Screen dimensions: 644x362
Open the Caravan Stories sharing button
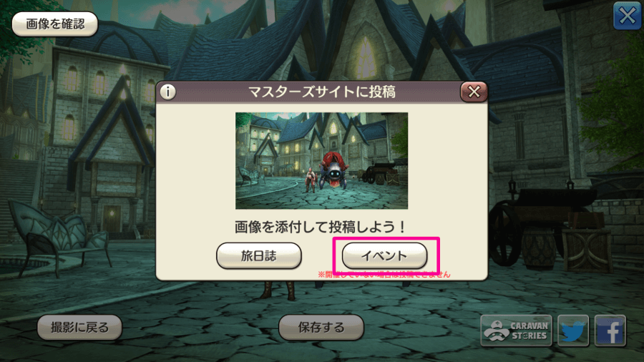point(516,331)
